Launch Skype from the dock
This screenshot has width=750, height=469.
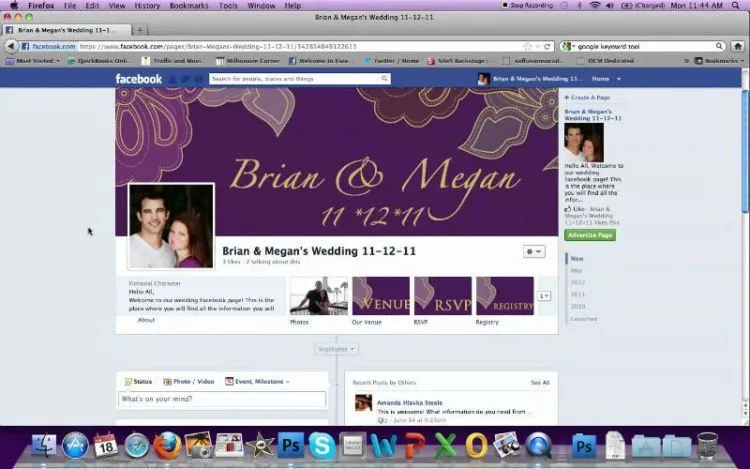point(321,446)
